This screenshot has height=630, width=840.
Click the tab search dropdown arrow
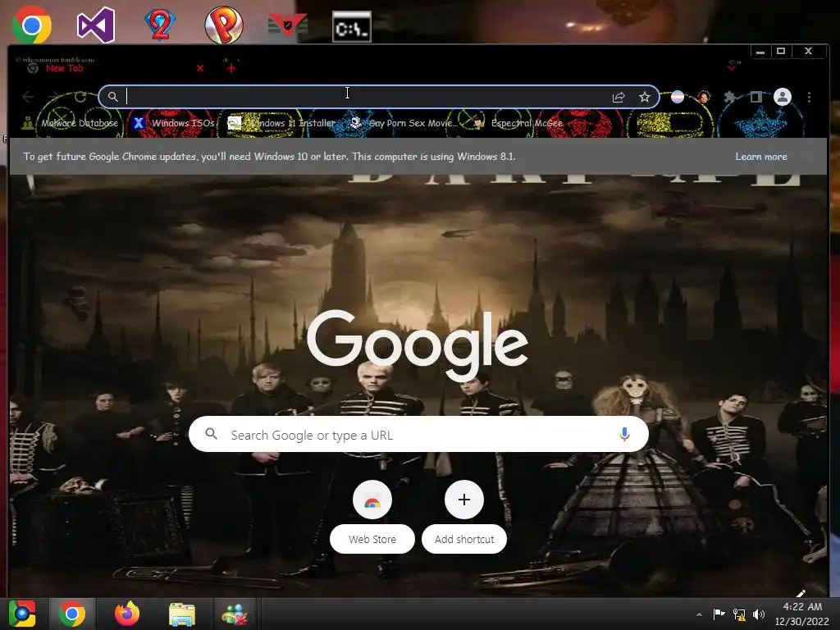733,67
